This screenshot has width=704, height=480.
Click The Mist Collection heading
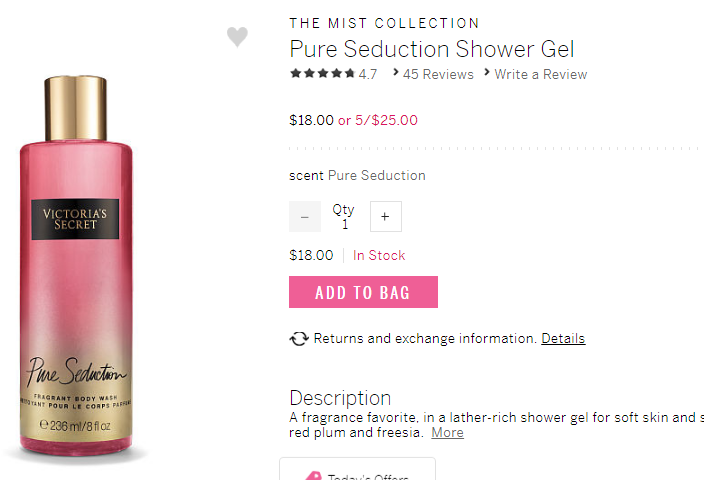[384, 23]
